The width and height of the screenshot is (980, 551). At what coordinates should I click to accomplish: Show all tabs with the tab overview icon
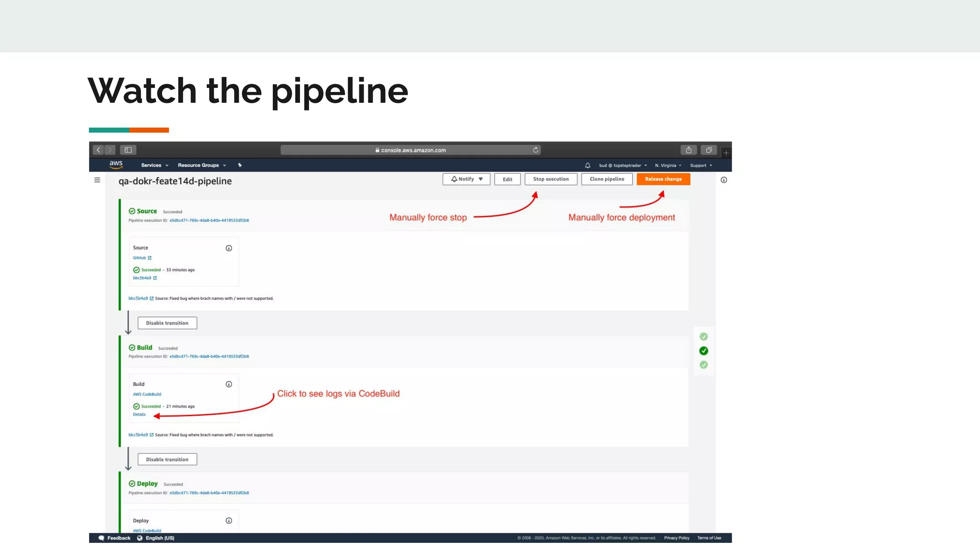(709, 150)
